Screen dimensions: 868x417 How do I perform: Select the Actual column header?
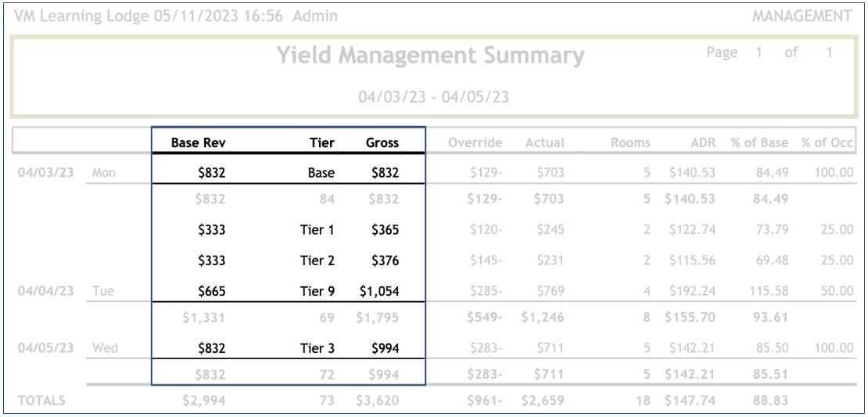coord(545,143)
